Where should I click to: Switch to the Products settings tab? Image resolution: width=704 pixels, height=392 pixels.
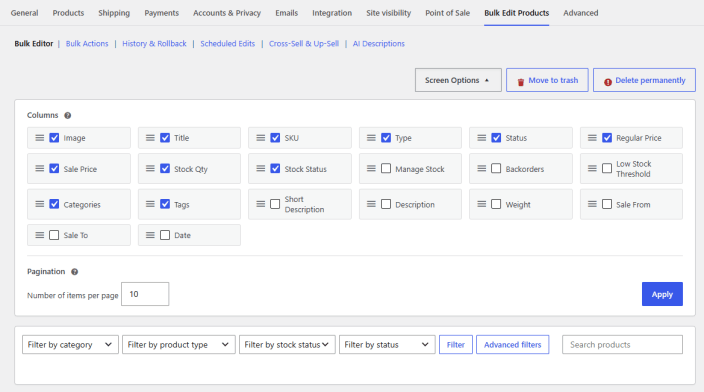tap(68, 13)
